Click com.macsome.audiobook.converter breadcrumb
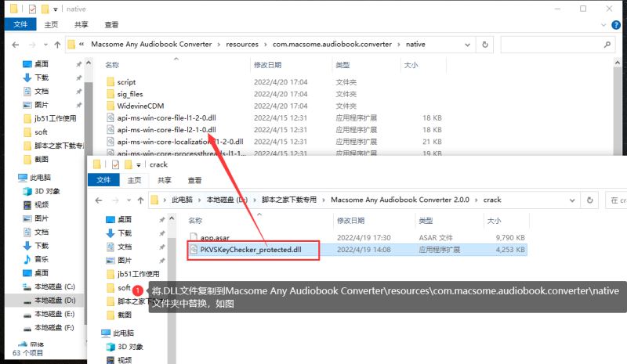The height and width of the screenshot is (364, 627). point(332,45)
